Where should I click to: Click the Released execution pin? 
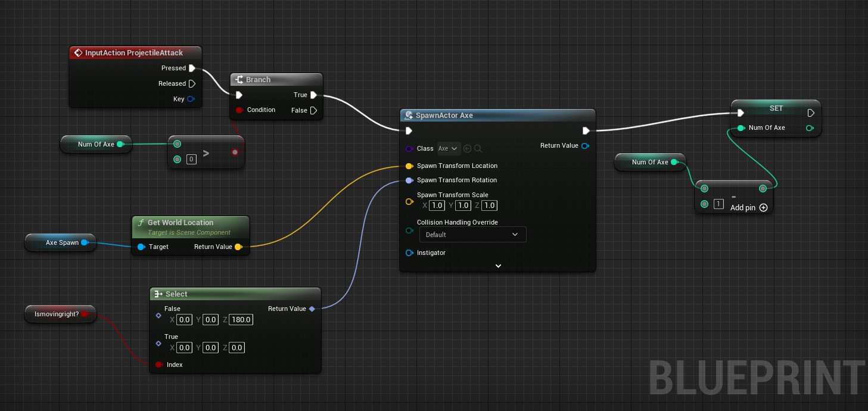pos(192,84)
